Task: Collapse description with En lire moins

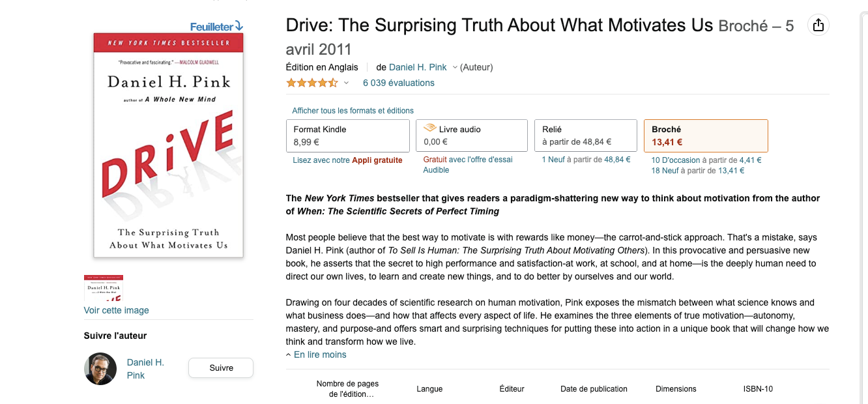Action: point(316,354)
